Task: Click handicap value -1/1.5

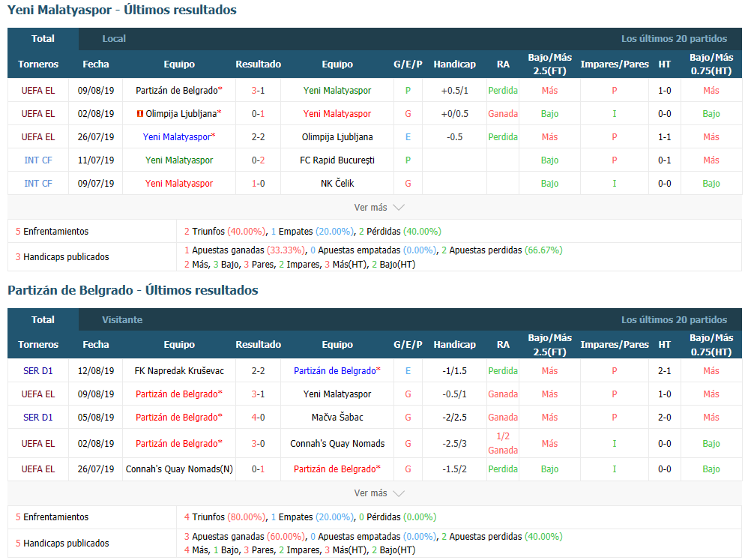Action: 455,370
